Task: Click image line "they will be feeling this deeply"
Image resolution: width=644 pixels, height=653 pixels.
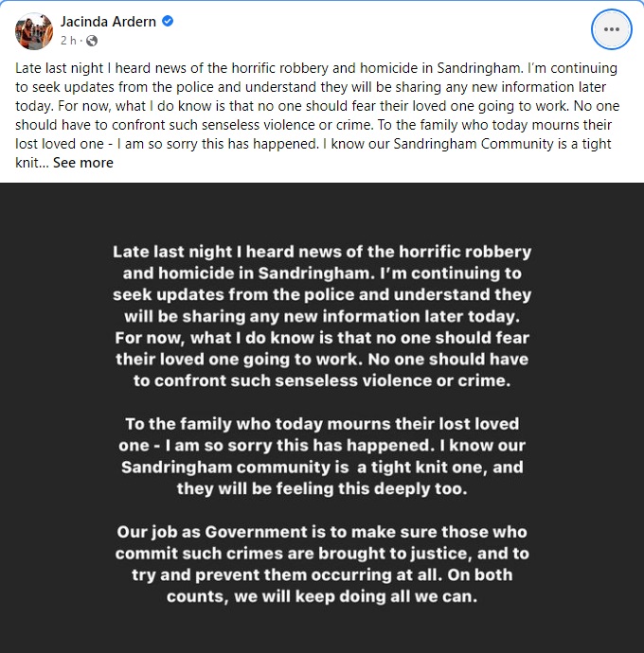Action: click(x=322, y=489)
